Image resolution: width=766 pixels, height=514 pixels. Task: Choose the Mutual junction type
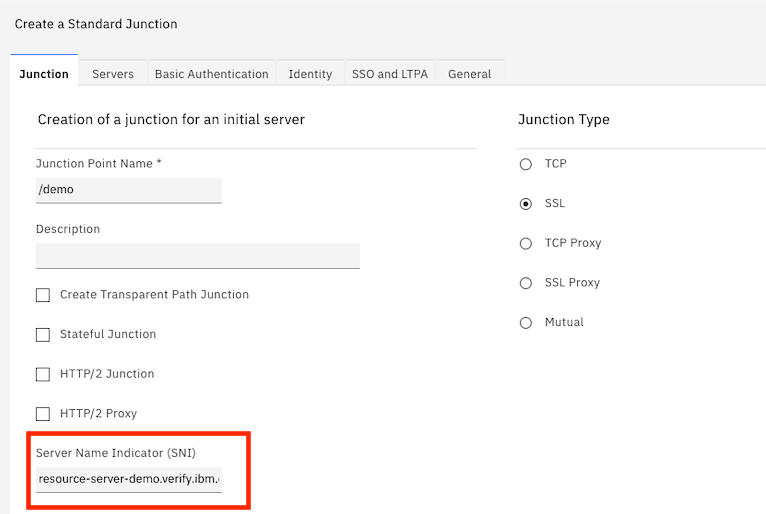pyautogui.click(x=526, y=323)
